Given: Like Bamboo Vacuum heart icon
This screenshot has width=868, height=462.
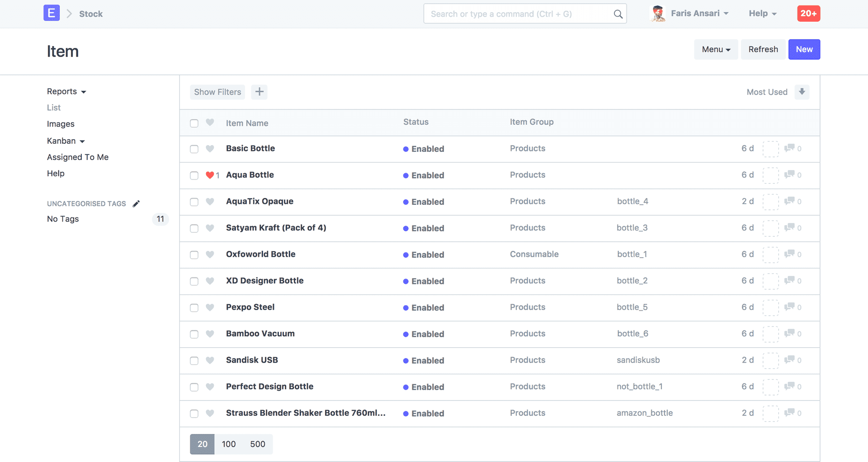Looking at the screenshot, I should 210,334.
